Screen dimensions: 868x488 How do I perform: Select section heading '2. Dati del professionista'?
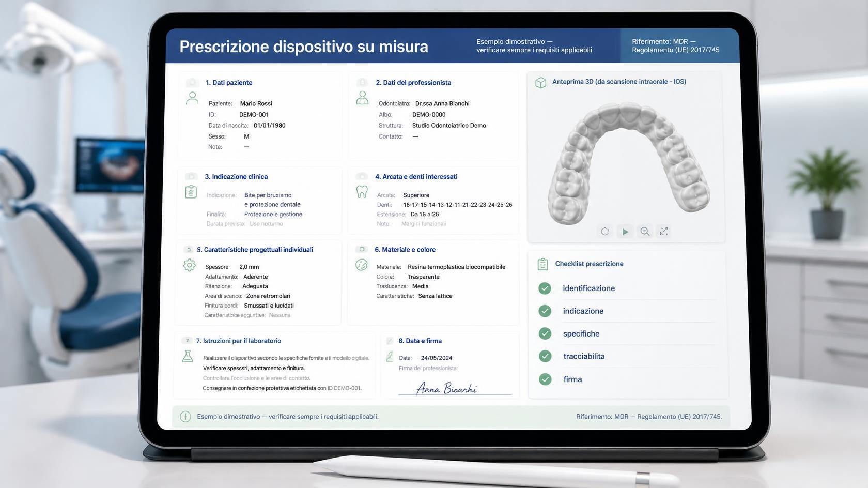click(x=413, y=83)
